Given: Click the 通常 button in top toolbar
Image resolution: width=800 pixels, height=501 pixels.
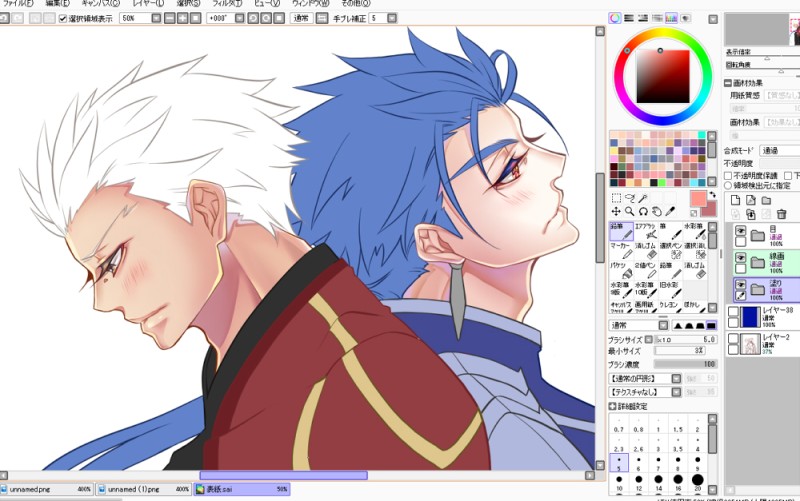Looking at the screenshot, I should click(x=301, y=18).
